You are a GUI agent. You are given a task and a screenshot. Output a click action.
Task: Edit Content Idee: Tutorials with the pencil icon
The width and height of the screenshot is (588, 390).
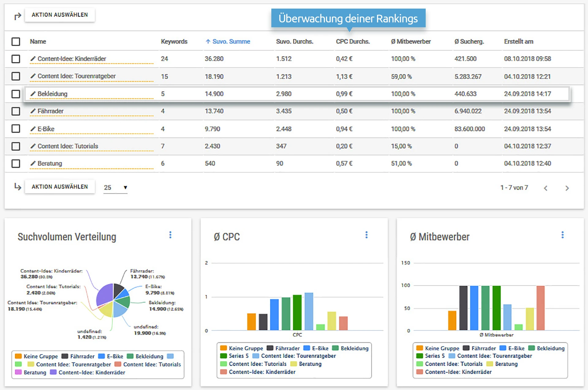(33, 146)
